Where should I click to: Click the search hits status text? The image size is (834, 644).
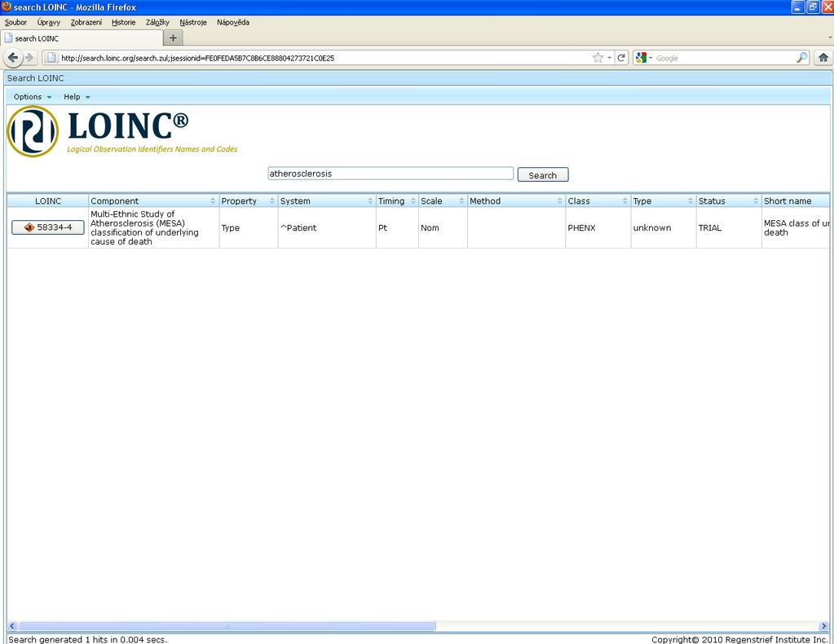coord(88,639)
